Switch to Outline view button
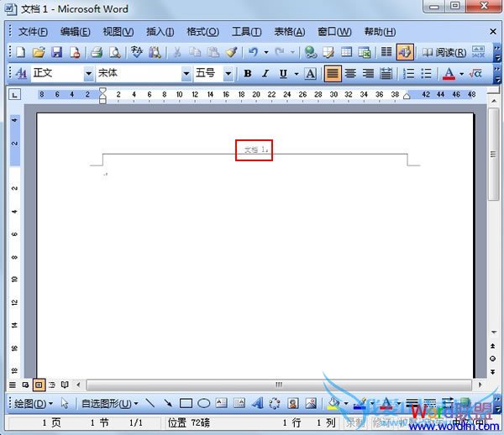The width and height of the screenshot is (504, 435). (x=52, y=385)
